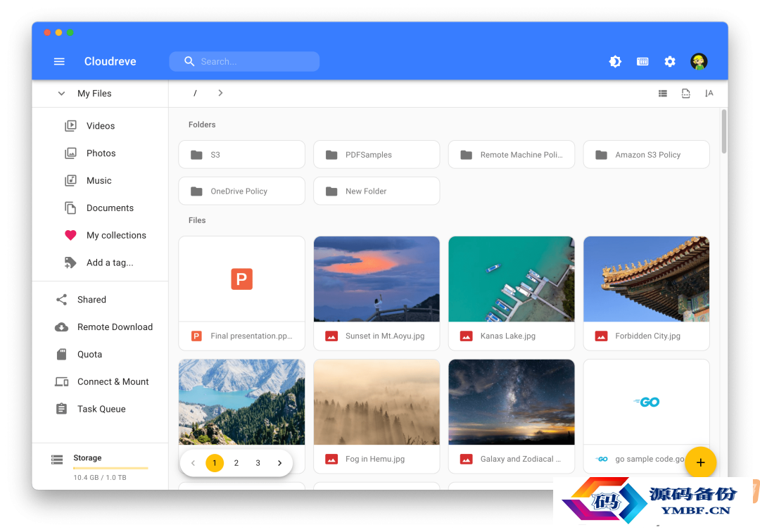The height and width of the screenshot is (532, 760).
Task: Open the Videos category
Action: click(x=101, y=126)
